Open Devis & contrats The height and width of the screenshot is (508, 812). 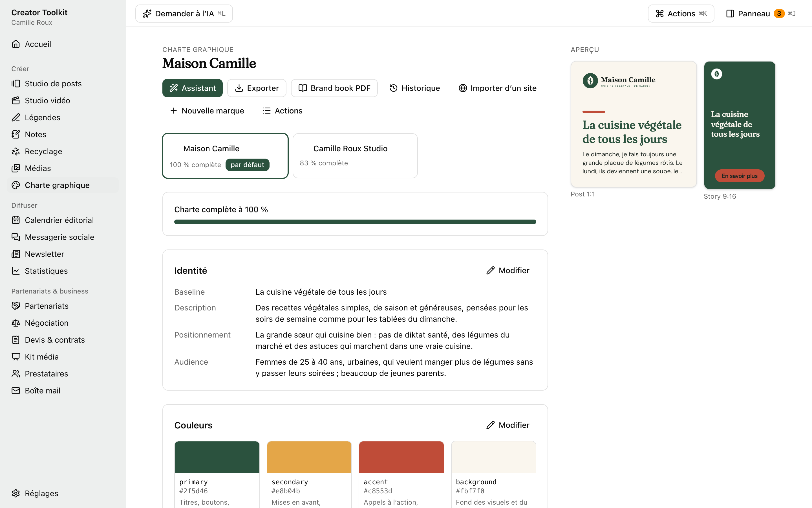click(x=63, y=340)
